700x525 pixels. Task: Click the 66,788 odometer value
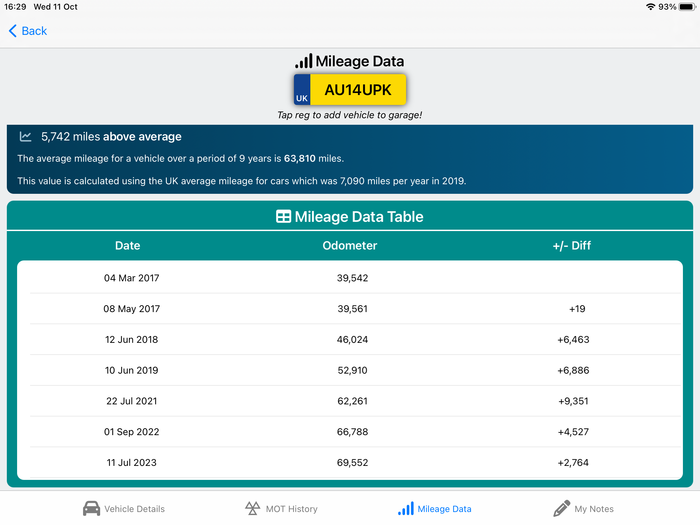(352, 432)
